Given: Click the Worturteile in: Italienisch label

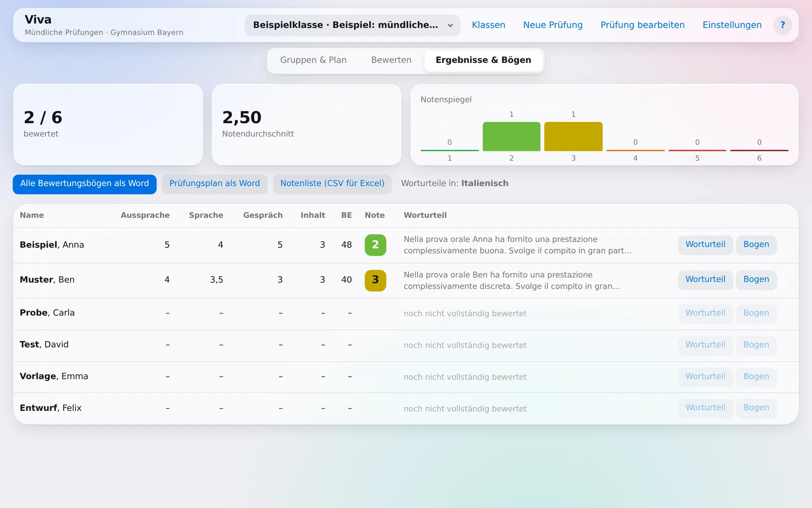Looking at the screenshot, I should (455, 183).
